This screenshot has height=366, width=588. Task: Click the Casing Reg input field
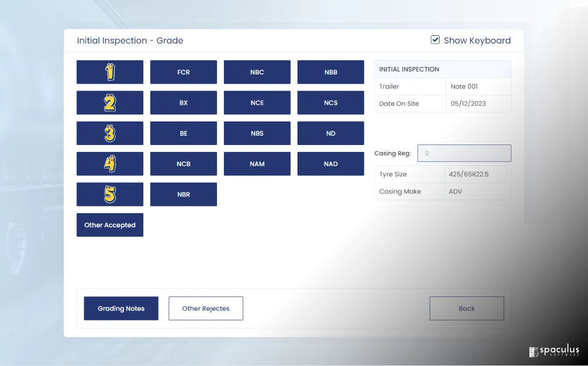point(464,153)
